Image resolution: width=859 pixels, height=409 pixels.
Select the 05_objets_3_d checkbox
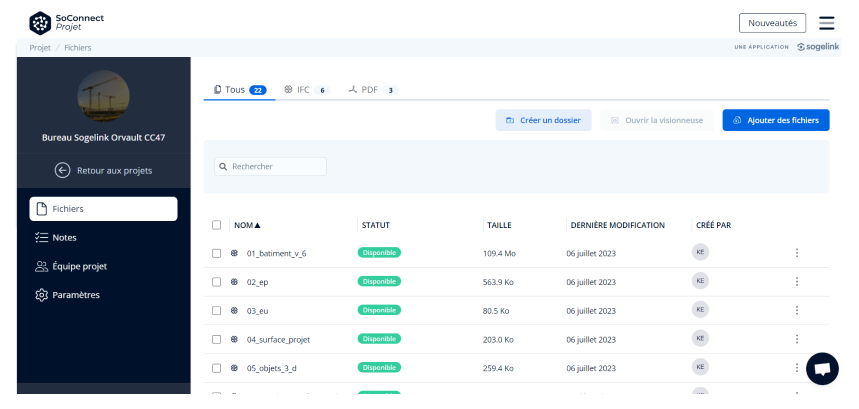point(216,368)
